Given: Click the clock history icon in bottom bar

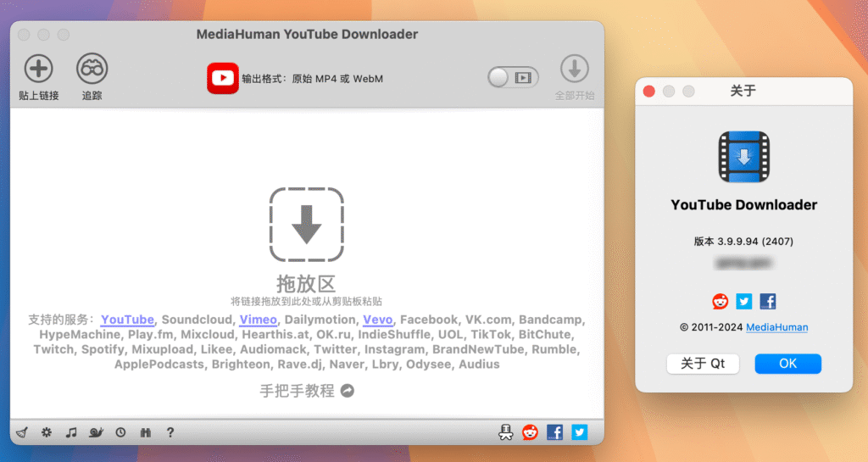Looking at the screenshot, I should [120, 432].
